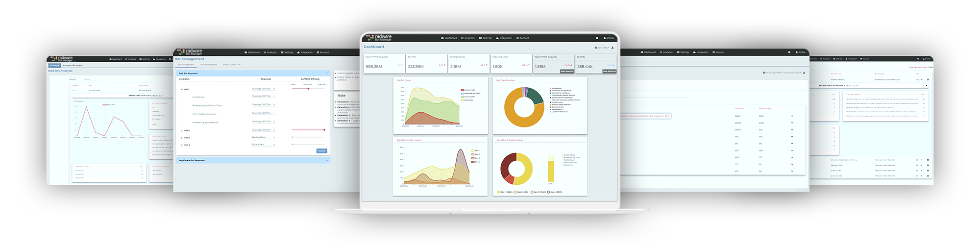
Task: Open Integration in the center laptop navbar
Action: 504,38
